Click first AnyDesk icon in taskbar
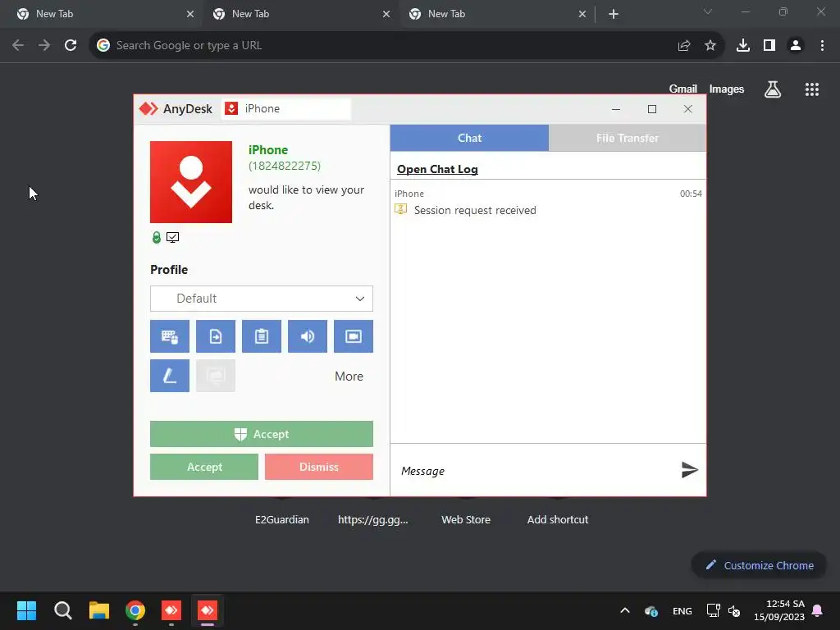The width and height of the screenshot is (840, 630). tap(171, 610)
